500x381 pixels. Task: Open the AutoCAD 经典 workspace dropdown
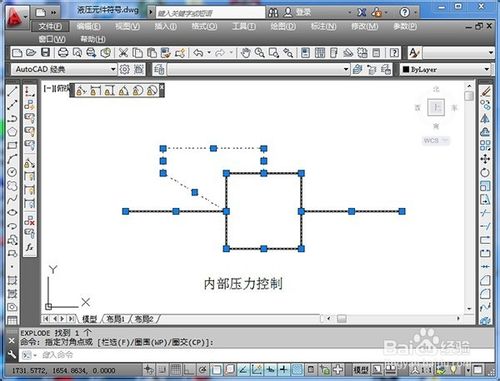tap(64, 69)
